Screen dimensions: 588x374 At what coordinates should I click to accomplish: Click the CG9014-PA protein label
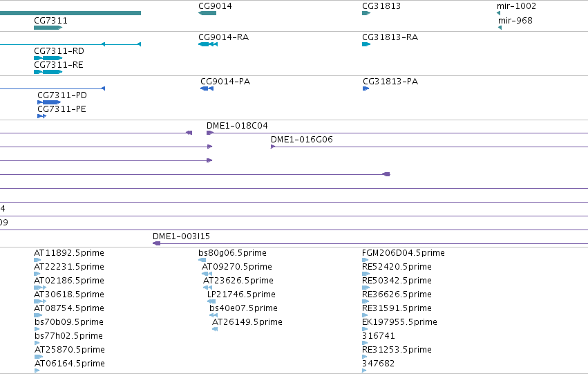225,82
